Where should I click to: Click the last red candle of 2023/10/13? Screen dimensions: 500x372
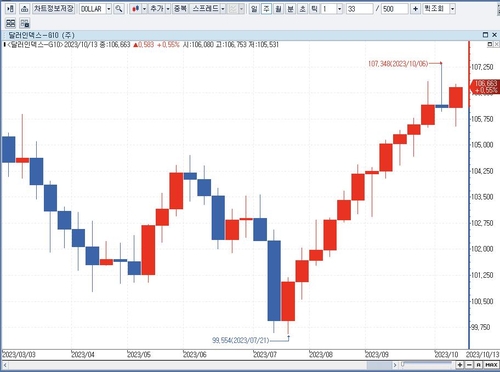click(x=456, y=97)
